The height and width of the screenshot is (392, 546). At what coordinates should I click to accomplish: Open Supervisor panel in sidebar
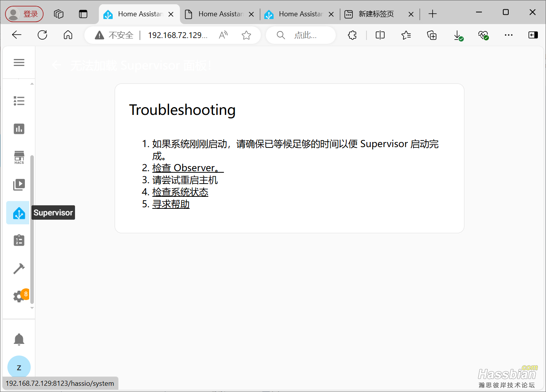tap(18, 213)
